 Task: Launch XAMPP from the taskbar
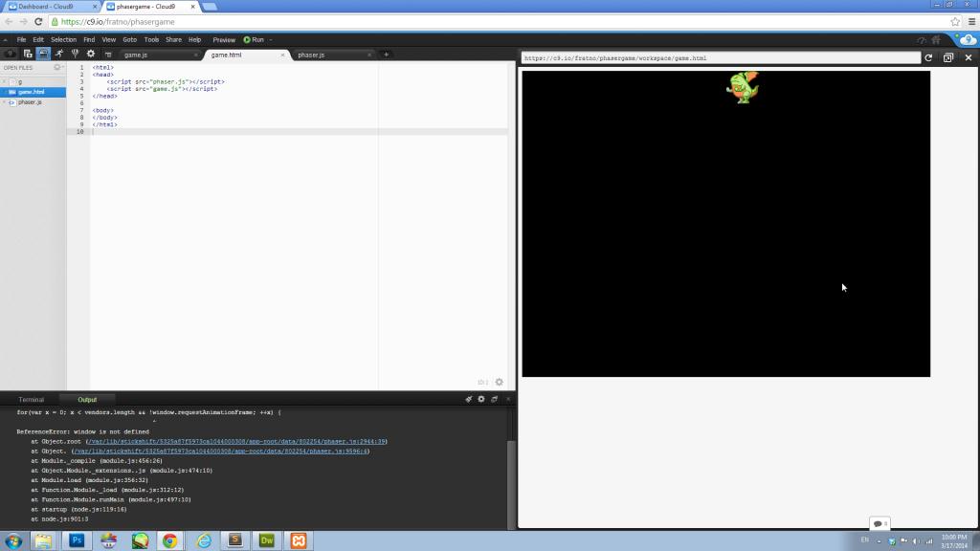pos(297,541)
